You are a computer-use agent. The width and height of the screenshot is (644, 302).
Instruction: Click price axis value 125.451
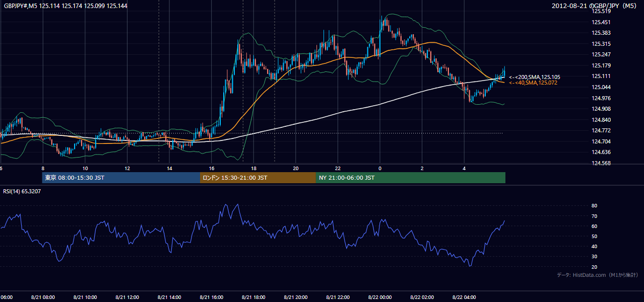601,22
